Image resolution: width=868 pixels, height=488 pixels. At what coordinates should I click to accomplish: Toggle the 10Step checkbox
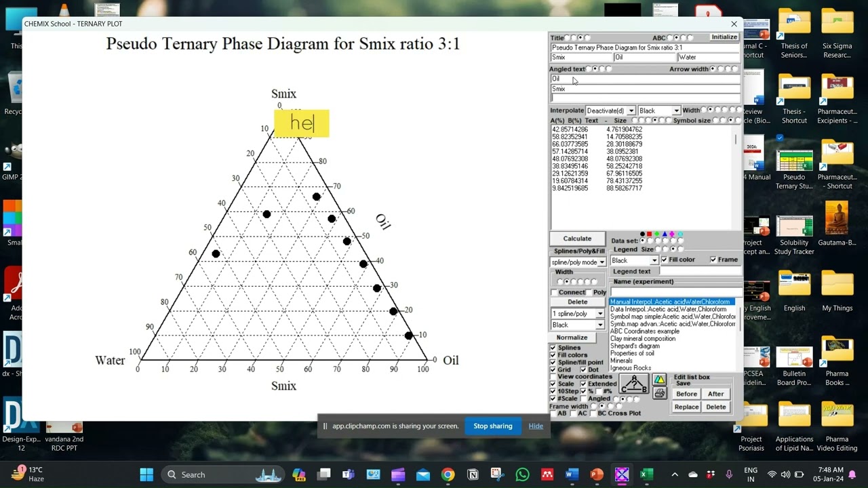(553, 392)
